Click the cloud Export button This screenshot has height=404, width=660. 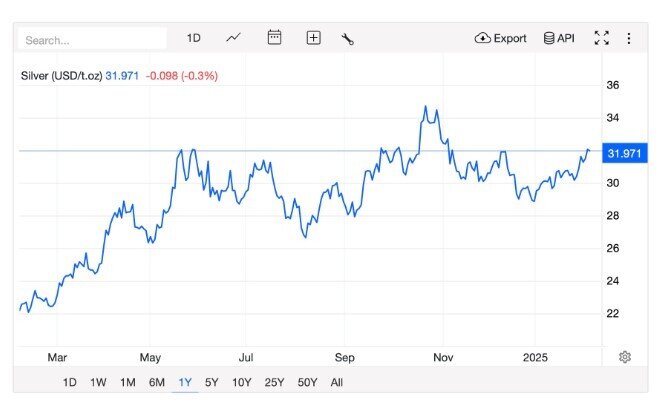(500, 38)
